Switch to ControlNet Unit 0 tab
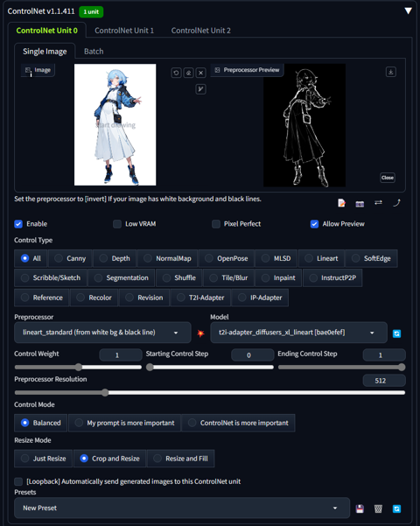The height and width of the screenshot is (526, 420). click(x=47, y=30)
